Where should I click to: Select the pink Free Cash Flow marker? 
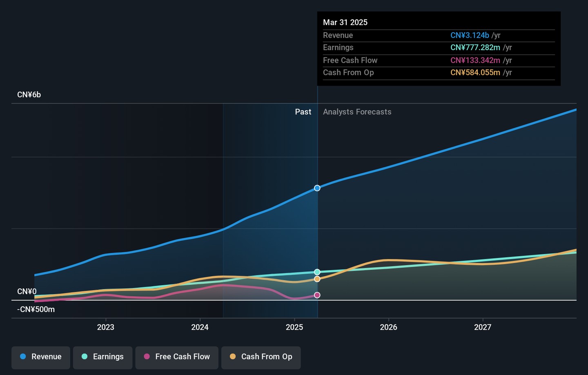[317, 295]
